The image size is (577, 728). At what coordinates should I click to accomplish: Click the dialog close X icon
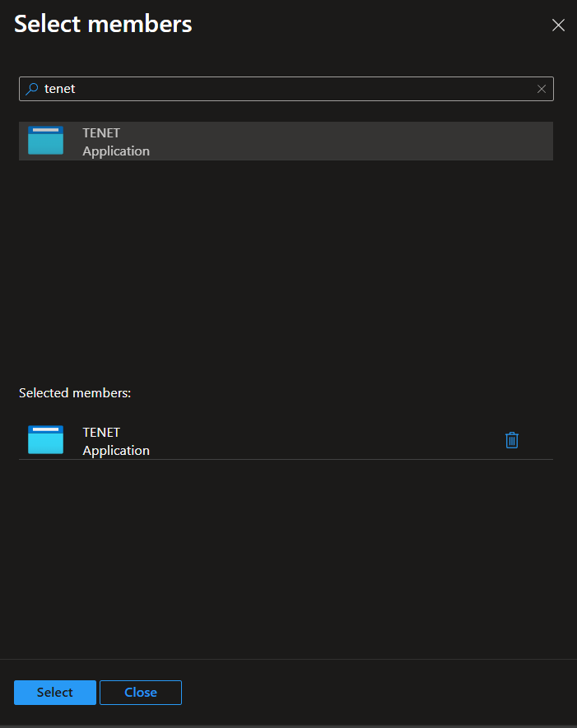pos(558,25)
